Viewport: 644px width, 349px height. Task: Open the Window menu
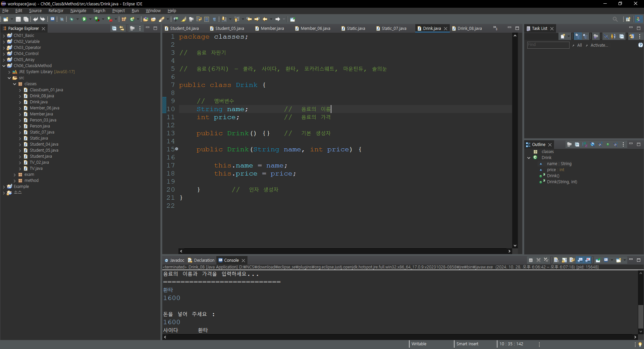coord(153,11)
